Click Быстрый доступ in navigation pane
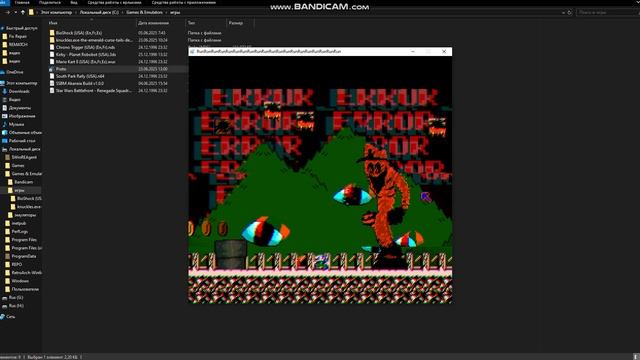This screenshot has height=360, width=640. 21,28
